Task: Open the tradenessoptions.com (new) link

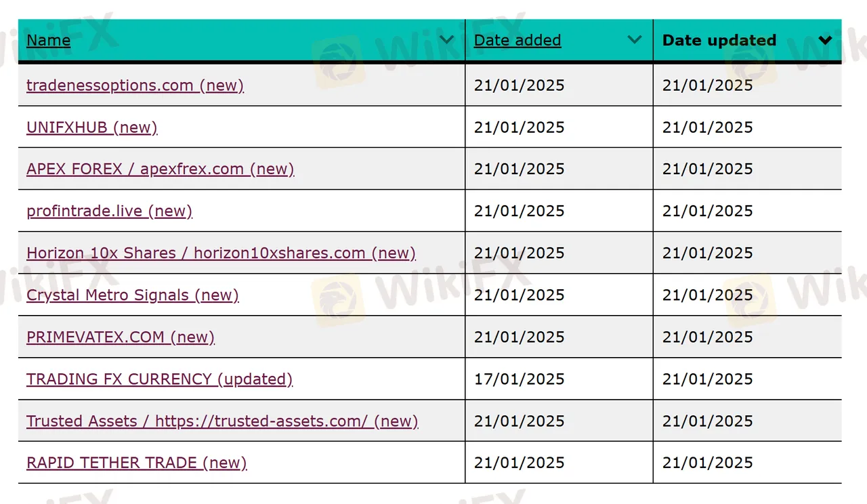Action: 135,85
